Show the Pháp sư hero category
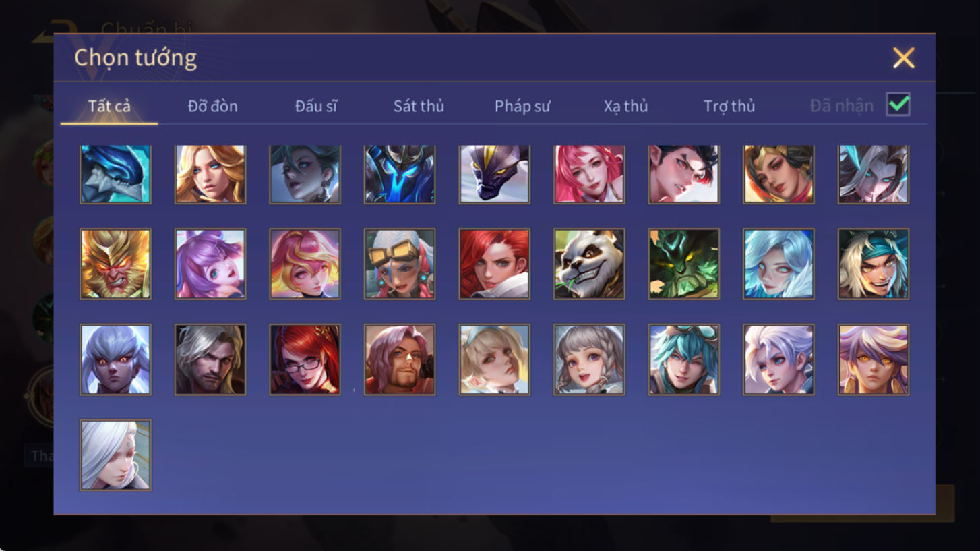The width and height of the screenshot is (980, 551). (522, 106)
